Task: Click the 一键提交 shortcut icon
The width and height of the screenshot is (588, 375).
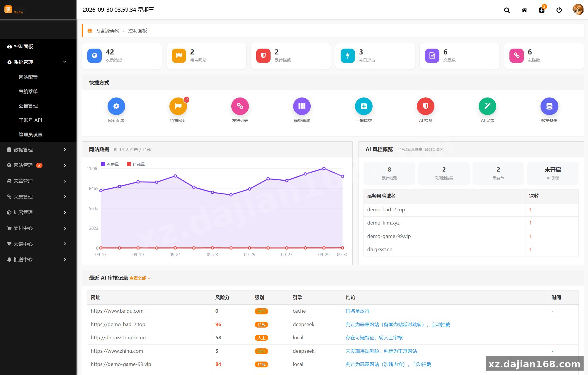Action: point(364,106)
